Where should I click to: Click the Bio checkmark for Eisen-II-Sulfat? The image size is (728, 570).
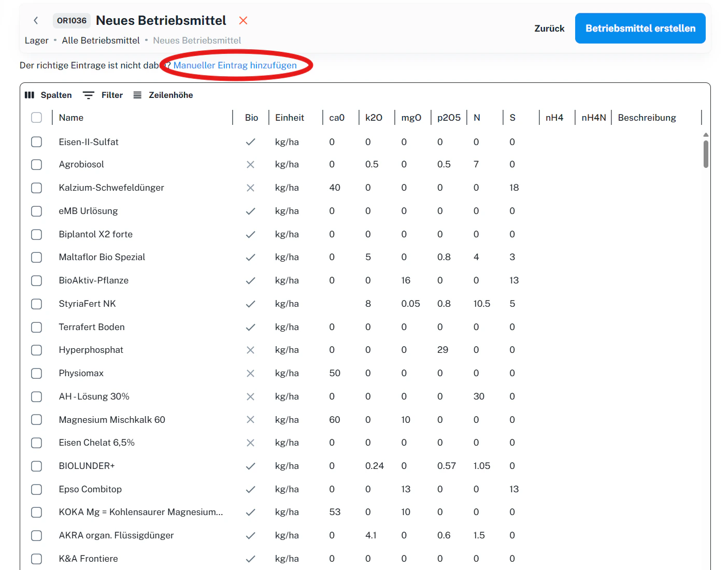250,142
